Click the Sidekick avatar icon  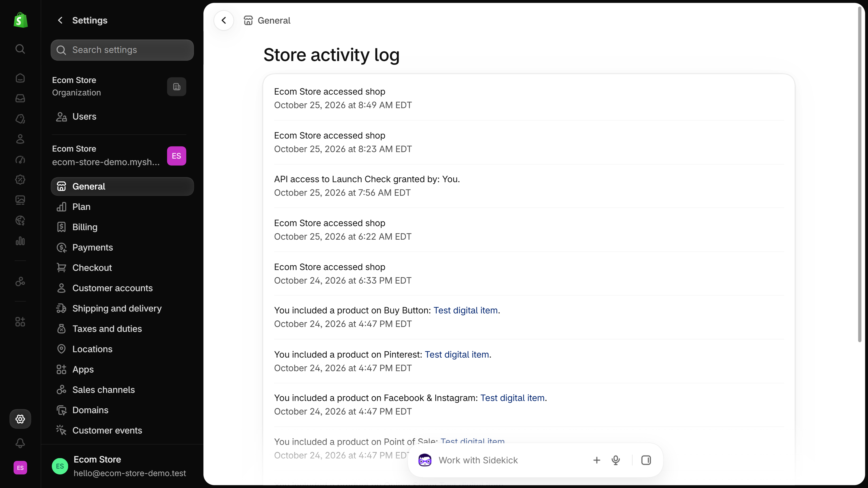(425, 460)
